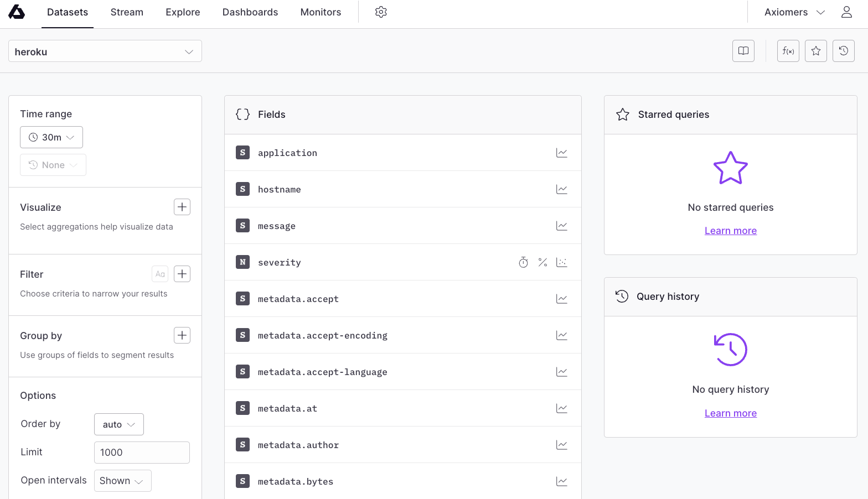Select the application field name
The image size is (868, 499).
[x=287, y=153]
